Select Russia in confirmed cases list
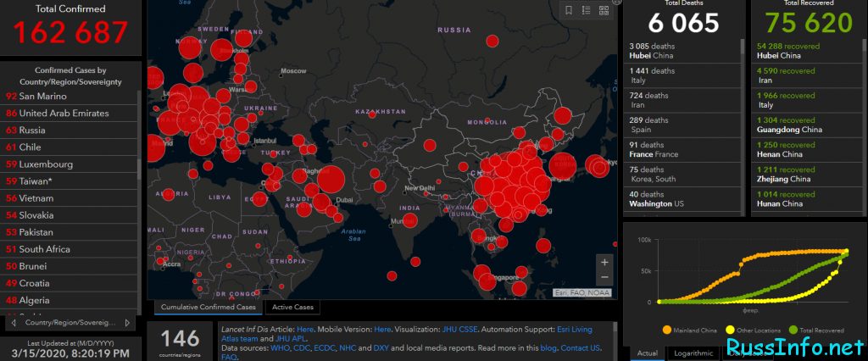Viewport: 868px width, 361px height. [68, 131]
